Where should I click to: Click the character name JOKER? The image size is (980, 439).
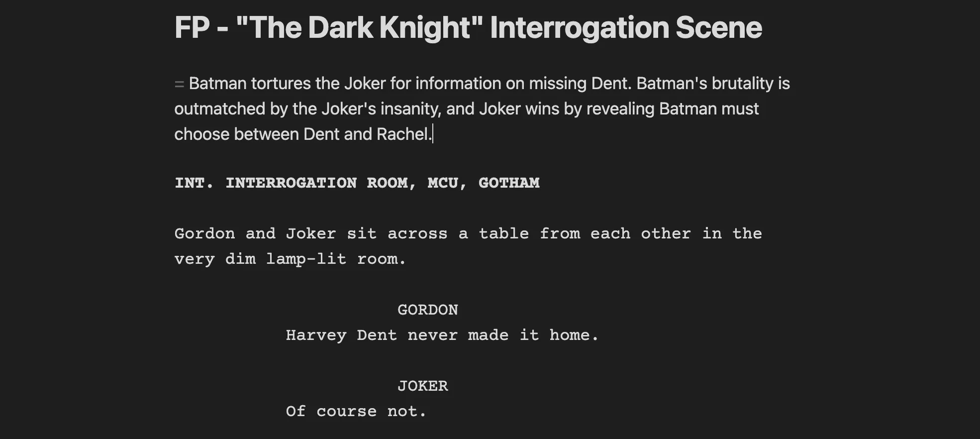[x=423, y=386]
